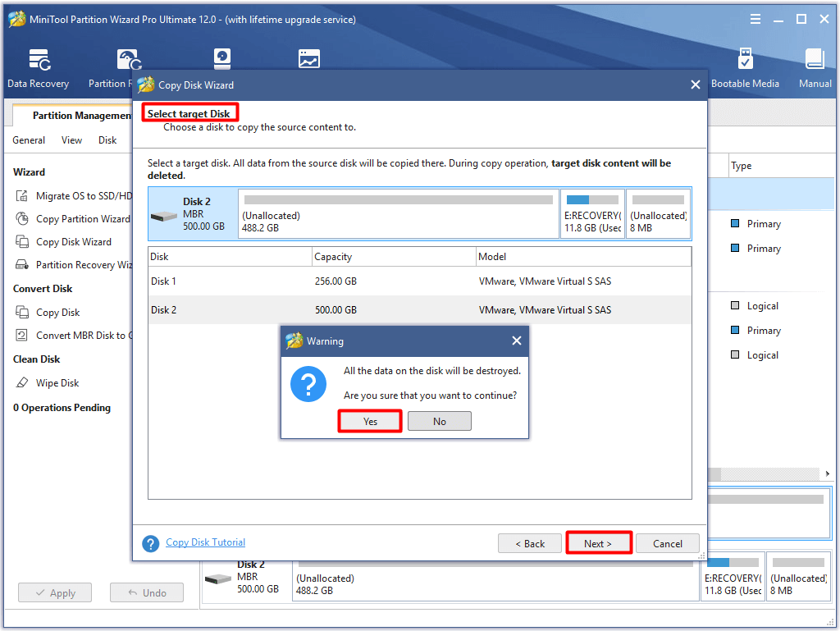Click the Copy Disk icon under Convert Disk
The width and height of the screenshot is (840, 631).
[22, 312]
